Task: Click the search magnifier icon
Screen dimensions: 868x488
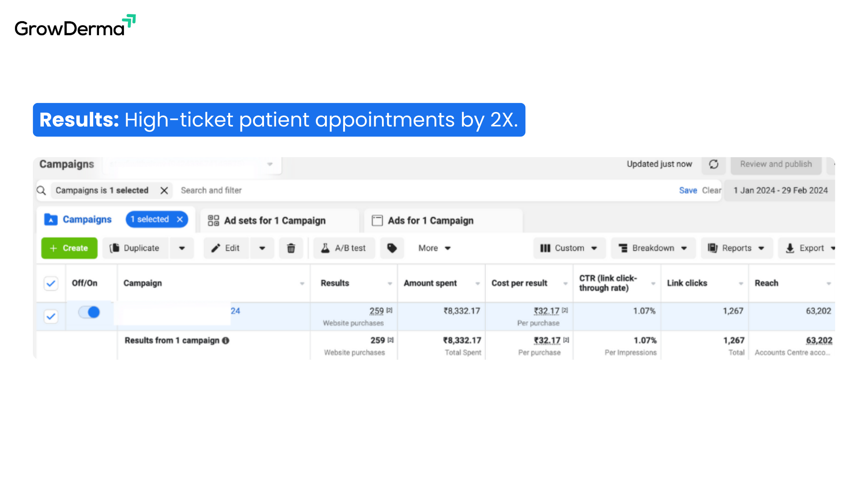Action: point(41,191)
